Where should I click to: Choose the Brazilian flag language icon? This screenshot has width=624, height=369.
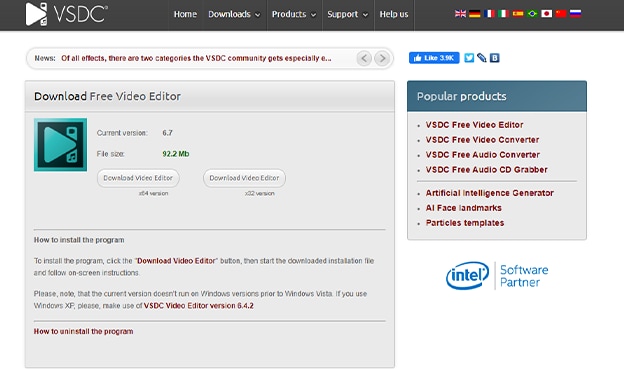tap(532, 14)
